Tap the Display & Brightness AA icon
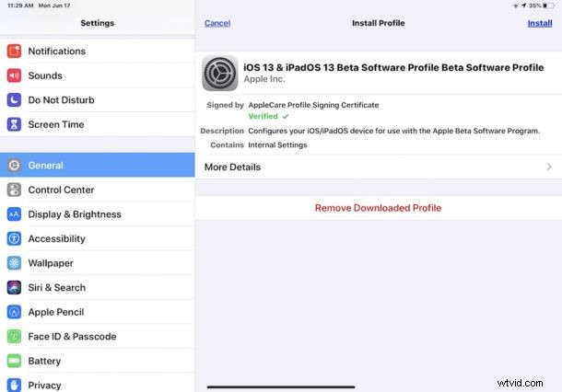Screen dimensions: 562x392 pyautogui.click(x=14, y=214)
